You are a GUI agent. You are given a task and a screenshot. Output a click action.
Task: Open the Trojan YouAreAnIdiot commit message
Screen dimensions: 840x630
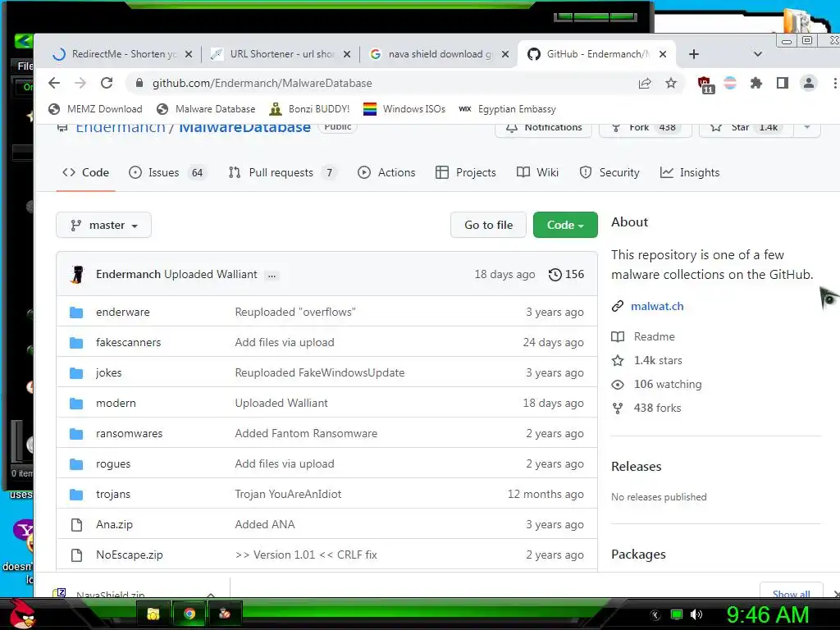(x=288, y=495)
